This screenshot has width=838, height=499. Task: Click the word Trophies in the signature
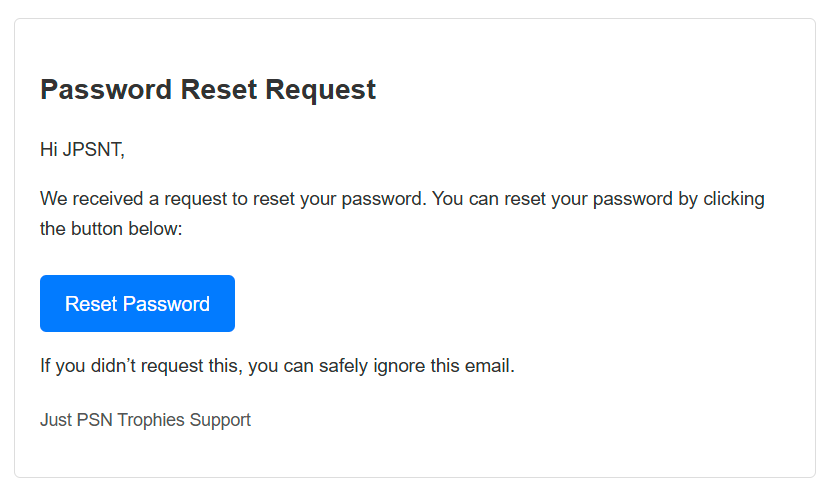151,420
